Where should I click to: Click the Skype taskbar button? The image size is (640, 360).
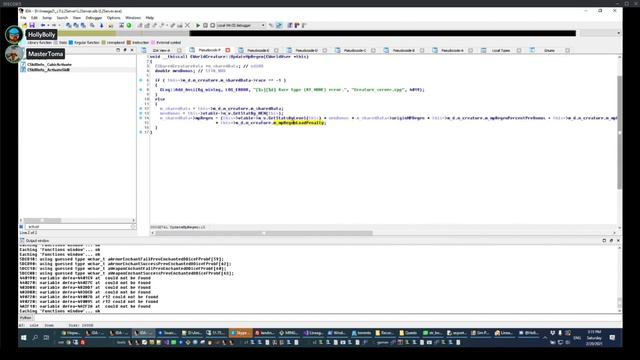coord(240,333)
